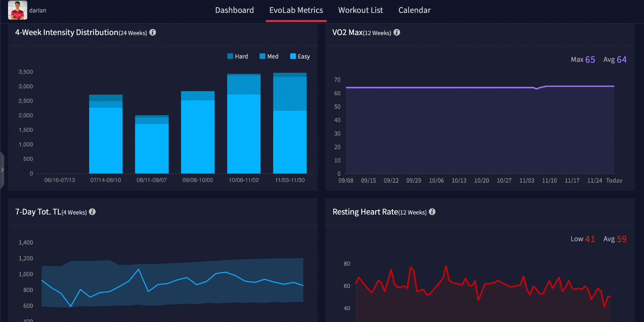Expand the collapsed left side panel arrow
The height and width of the screenshot is (322, 644).
3,170
